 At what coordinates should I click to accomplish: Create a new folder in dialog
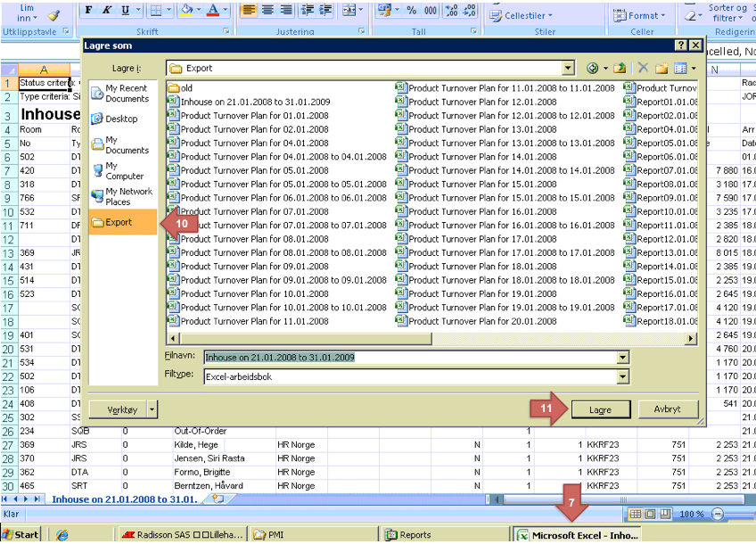(661, 68)
